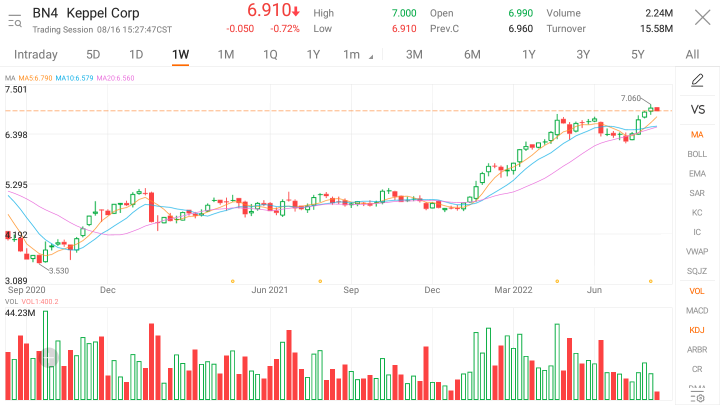Click the Prev.C value 6.960

coord(520,28)
